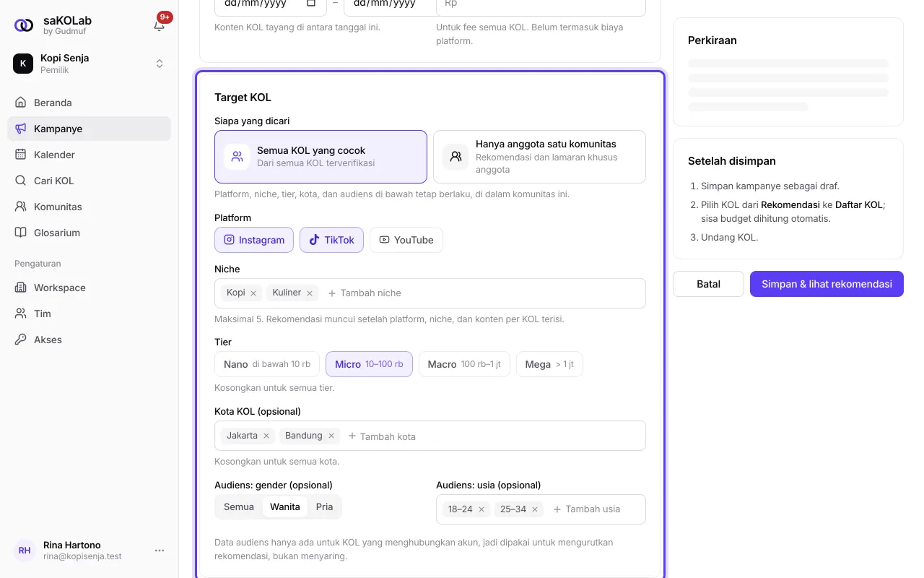Toggle the TikTok platform chip
This screenshot has height=578, width=924.
coord(331,240)
